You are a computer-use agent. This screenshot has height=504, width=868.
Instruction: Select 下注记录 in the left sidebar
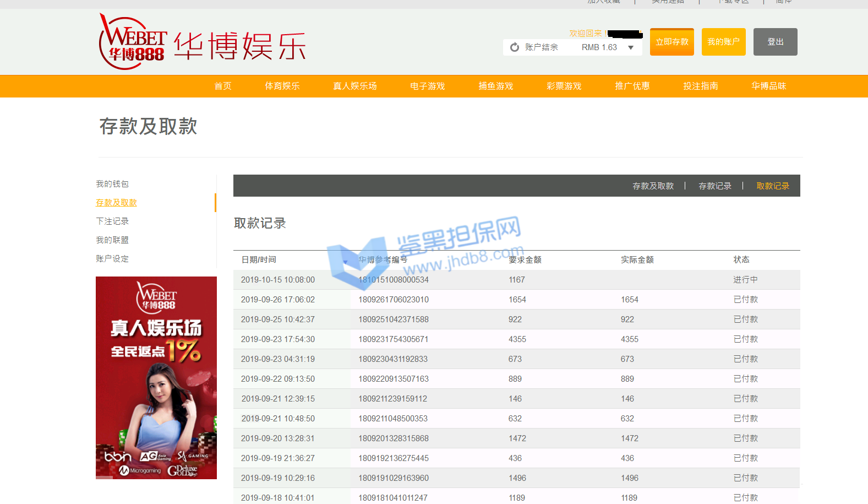tap(112, 221)
